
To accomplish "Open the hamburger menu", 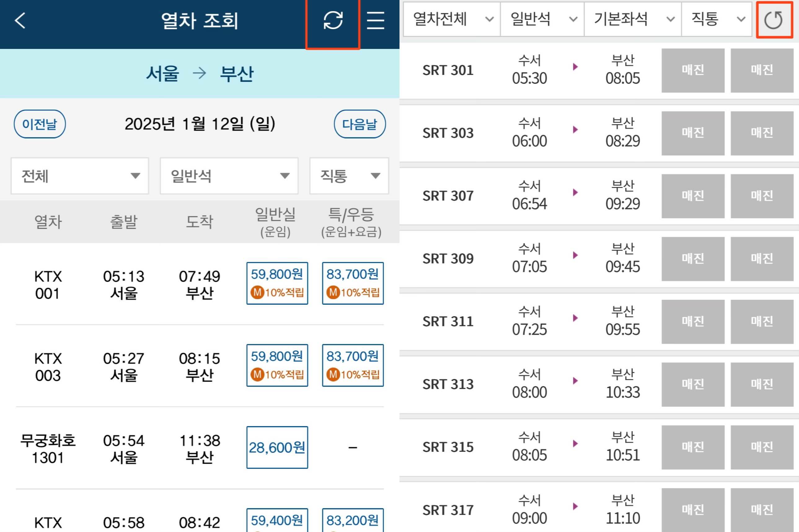I will 376,20.
